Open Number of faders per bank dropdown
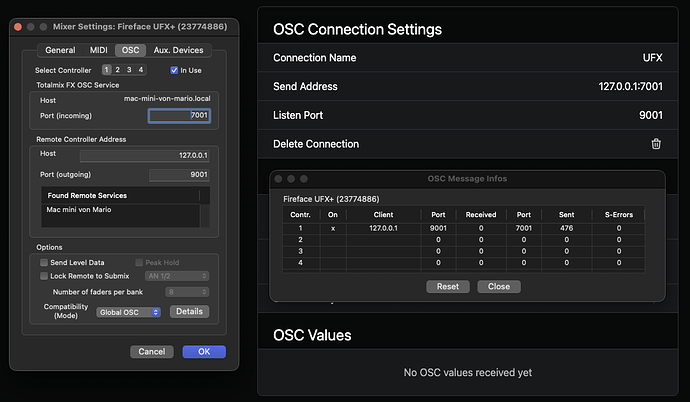The height and width of the screenshot is (402, 690). click(x=187, y=292)
